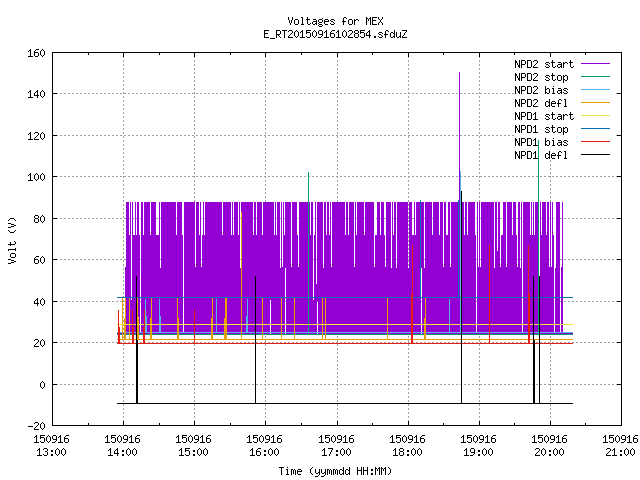Click the file name E_RT20150916102854.sfduZ
640x480 pixels.
point(335,34)
